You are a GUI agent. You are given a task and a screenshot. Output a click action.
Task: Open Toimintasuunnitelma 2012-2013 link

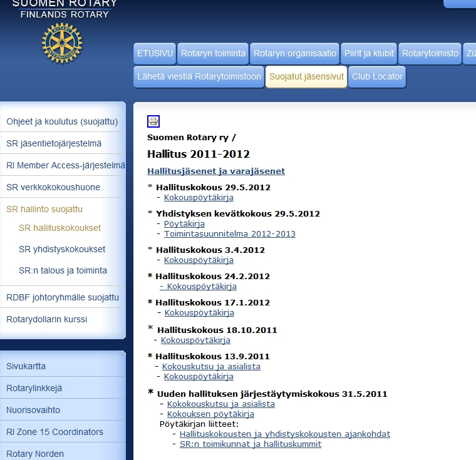(230, 234)
